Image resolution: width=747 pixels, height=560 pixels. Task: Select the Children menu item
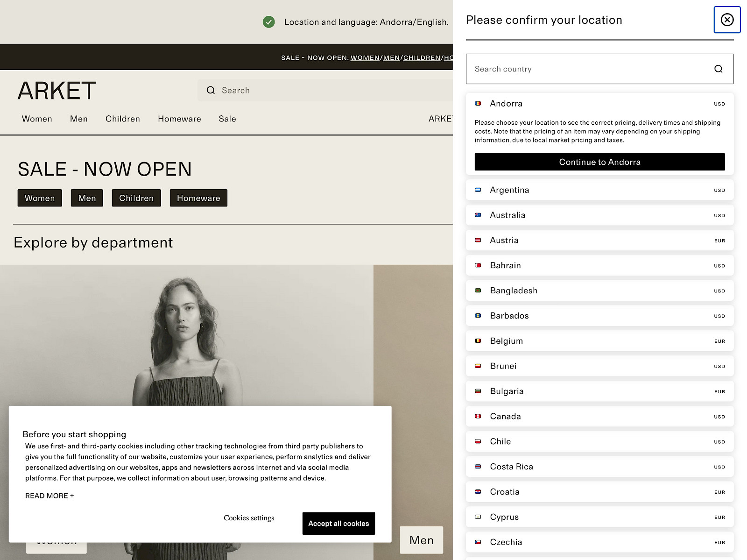[122, 119]
